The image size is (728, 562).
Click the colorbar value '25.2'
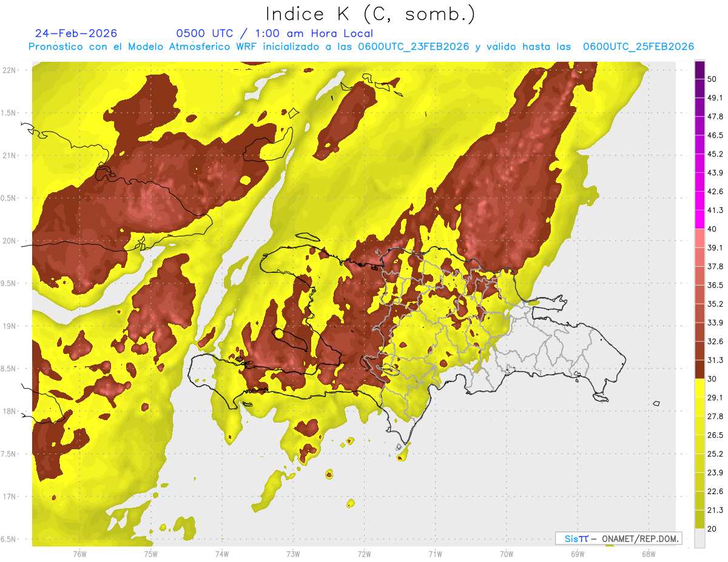pos(715,454)
